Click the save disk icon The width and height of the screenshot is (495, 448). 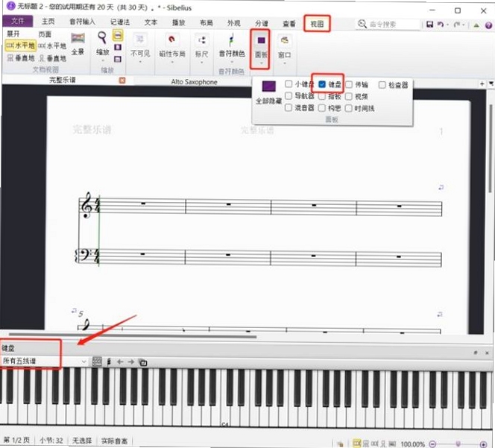[x=429, y=25]
